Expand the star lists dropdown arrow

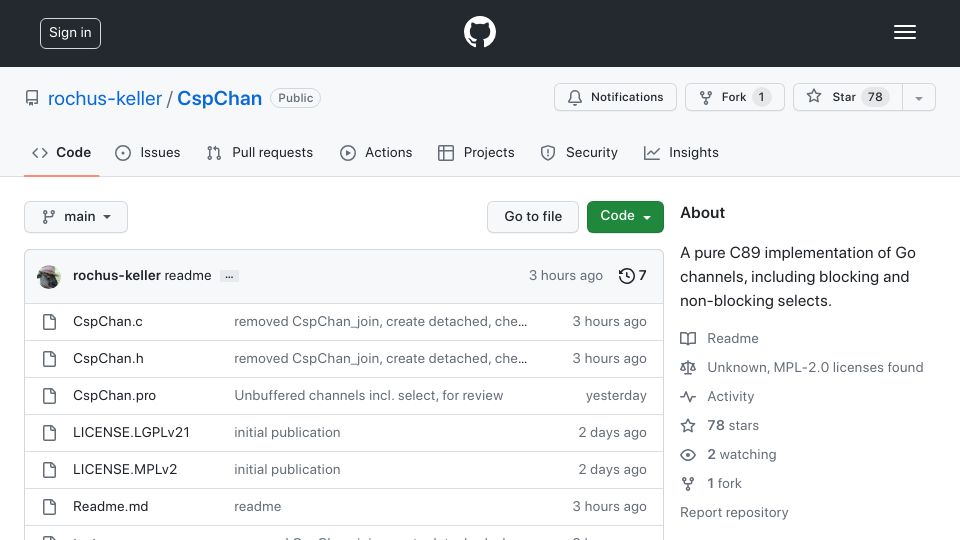pyautogui.click(x=918, y=98)
